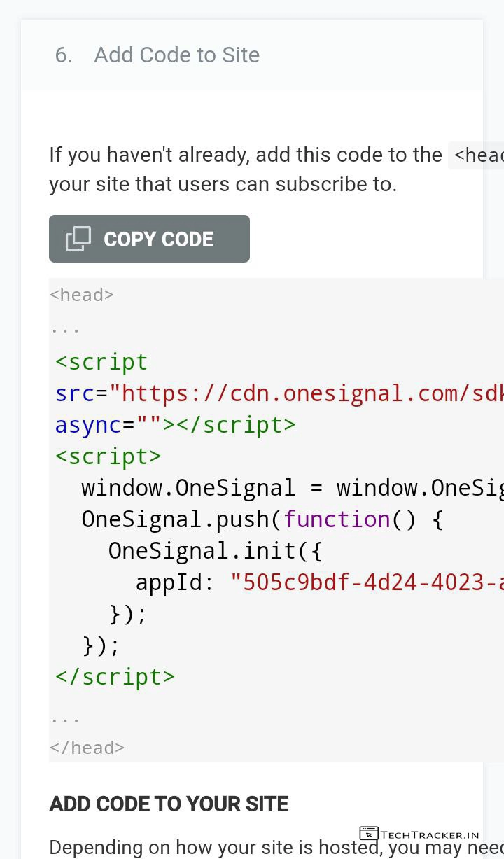Image resolution: width=504 pixels, height=859 pixels.
Task: Click the async attribute line in code
Action: pos(175,425)
